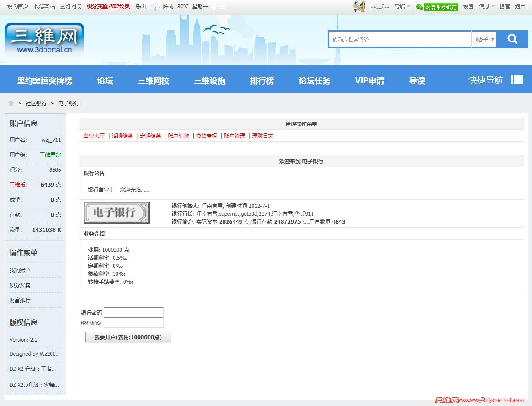The image size is (532, 406).
Task: Click the home icon in the breadcrumb
Action: [11, 103]
